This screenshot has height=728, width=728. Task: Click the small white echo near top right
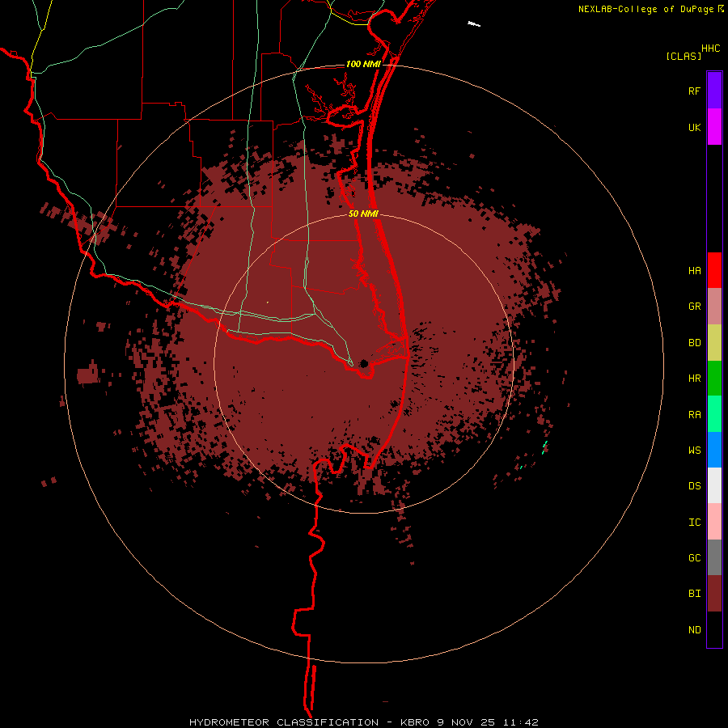click(473, 23)
